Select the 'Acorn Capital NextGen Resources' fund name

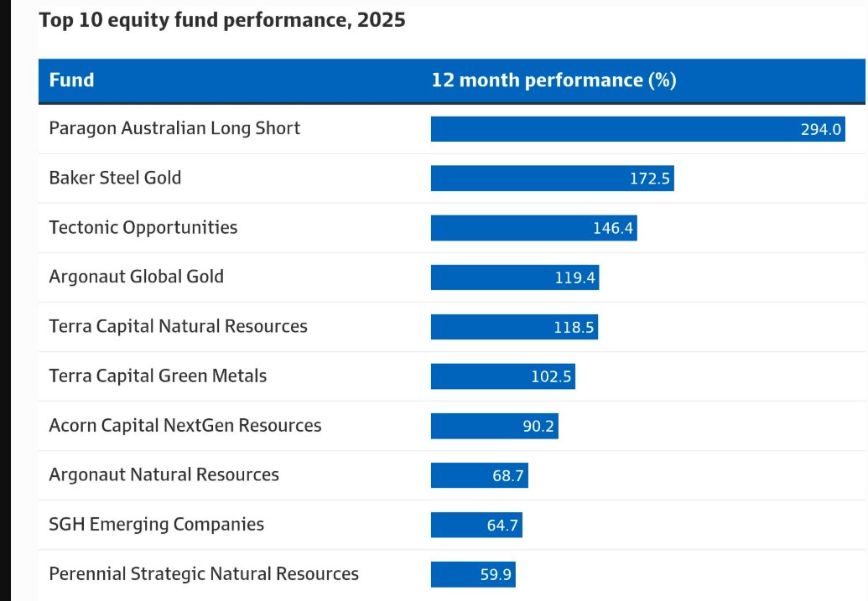pyautogui.click(x=185, y=426)
